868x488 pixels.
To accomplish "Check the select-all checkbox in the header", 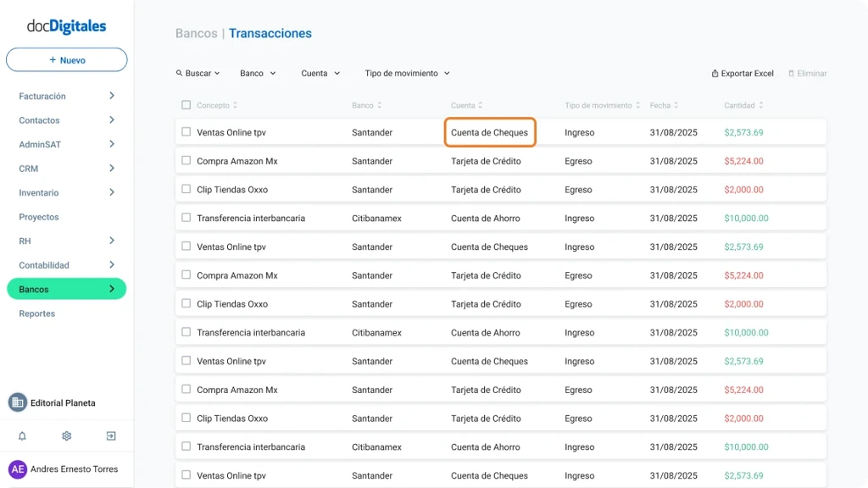I will [185, 105].
